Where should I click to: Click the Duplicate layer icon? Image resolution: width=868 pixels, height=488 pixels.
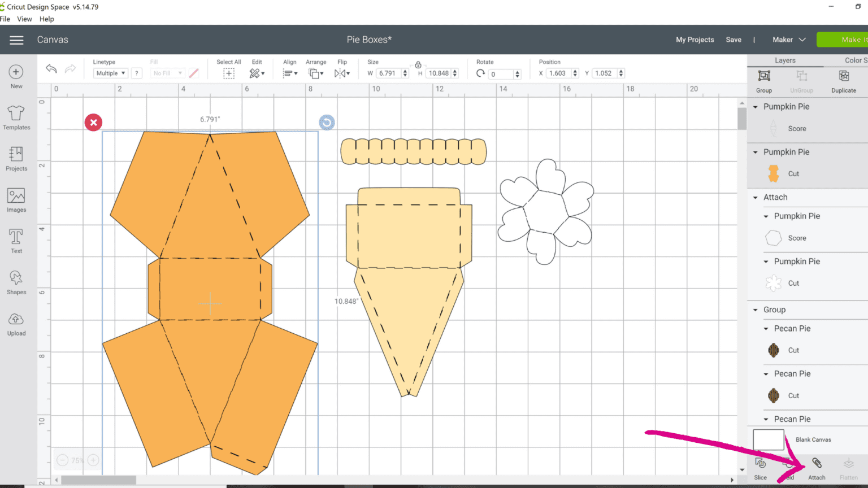[843, 80]
